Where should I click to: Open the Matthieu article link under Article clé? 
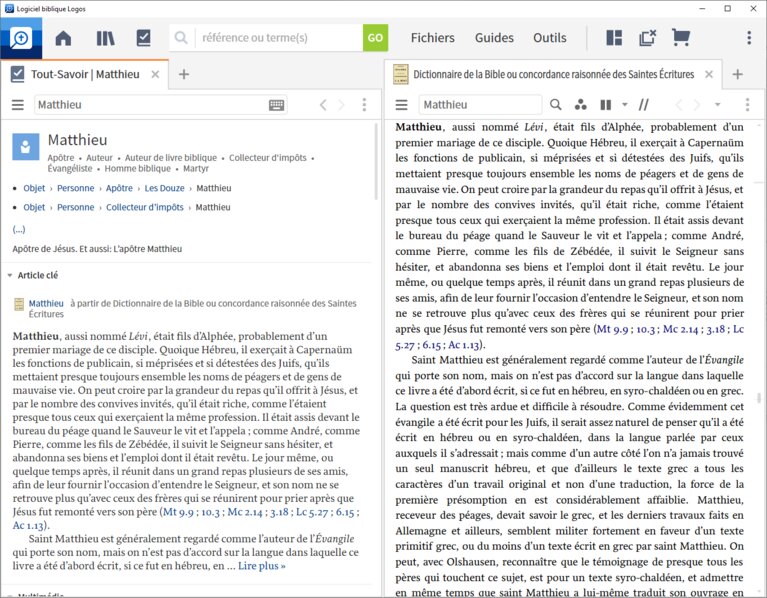coord(46,303)
